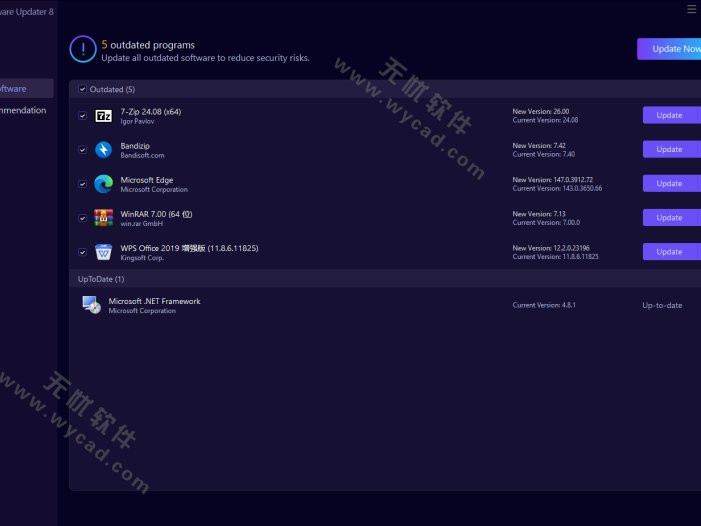Uncheck the Microsoft Edge checkbox
This screenshot has width=701, height=526.
pyautogui.click(x=83, y=184)
